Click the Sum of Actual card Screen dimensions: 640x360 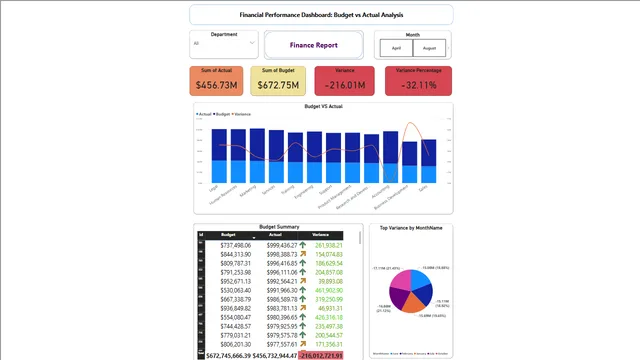point(216,81)
